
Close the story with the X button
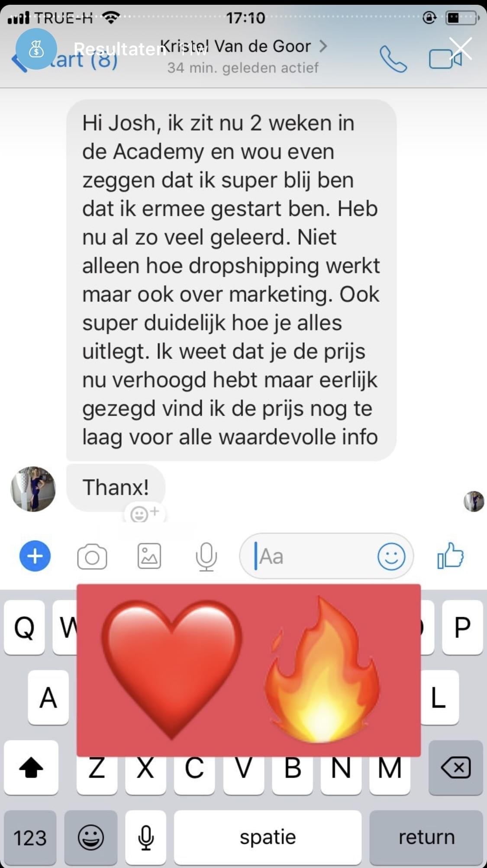point(460,48)
